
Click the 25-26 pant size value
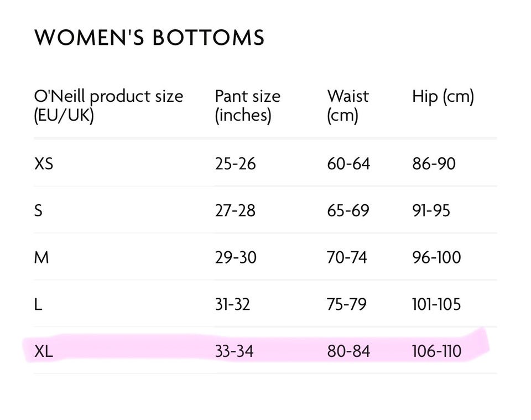point(235,164)
